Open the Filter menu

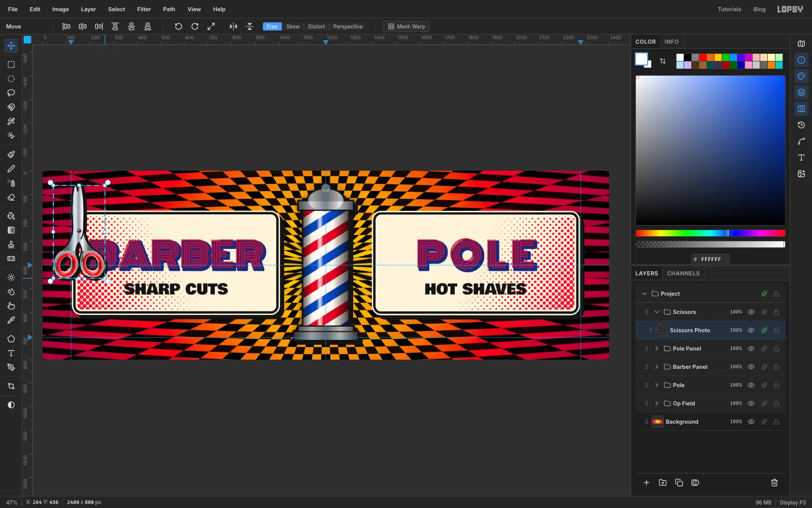144,9
